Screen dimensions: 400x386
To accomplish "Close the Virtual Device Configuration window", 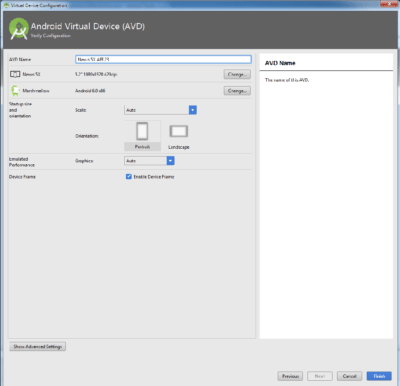I will tap(389, 4).
